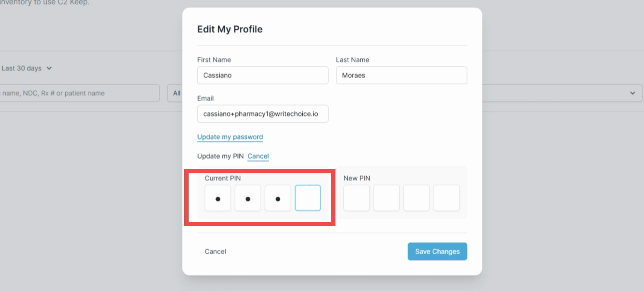Click the second New PIN digit box
This screenshot has width=644, height=291.
pos(386,198)
